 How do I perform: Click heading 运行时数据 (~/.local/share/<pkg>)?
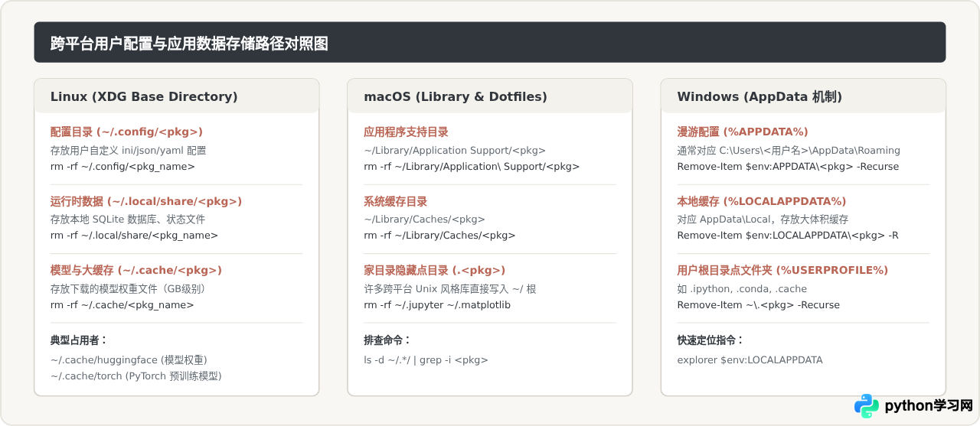point(146,201)
